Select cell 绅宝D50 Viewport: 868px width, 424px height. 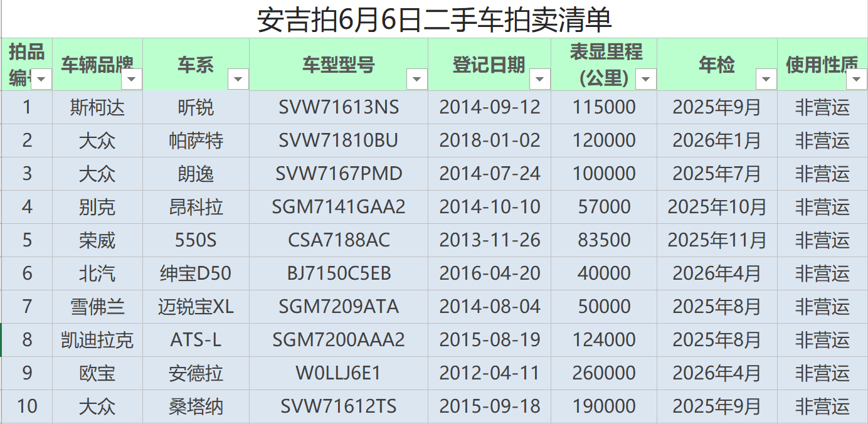pyautogui.click(x=196, y=273)
